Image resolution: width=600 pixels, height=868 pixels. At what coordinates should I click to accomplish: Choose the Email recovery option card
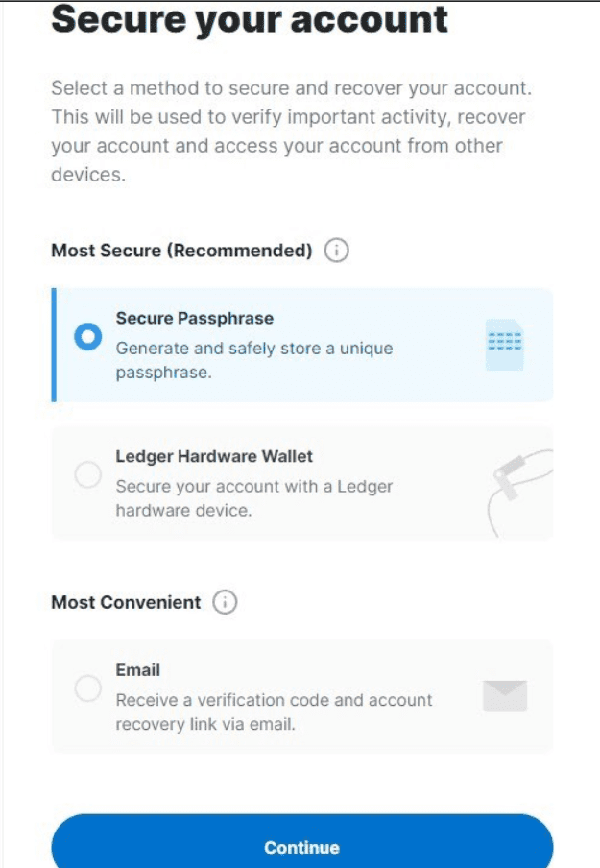pyautogui.click(x=302, y=696)
